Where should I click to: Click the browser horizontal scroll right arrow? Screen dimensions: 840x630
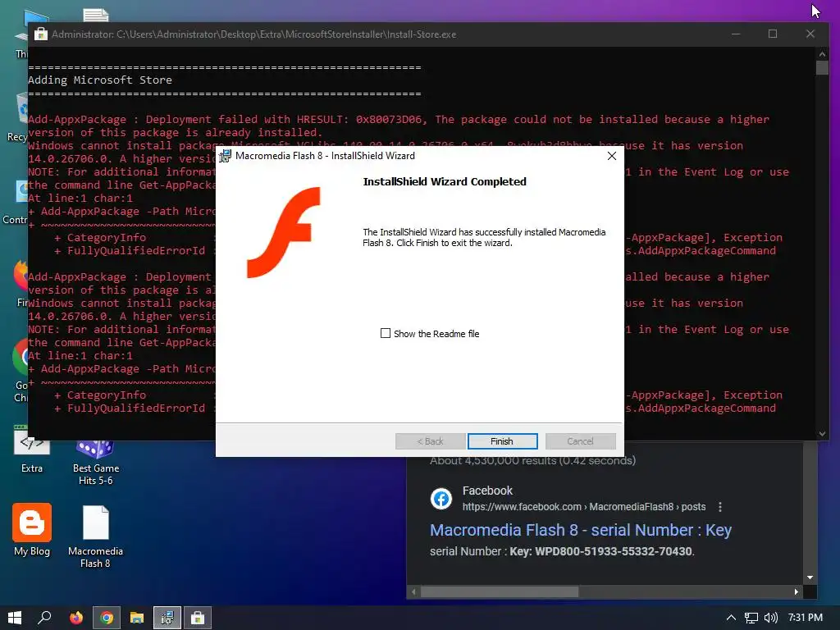(x=796, y=592)
